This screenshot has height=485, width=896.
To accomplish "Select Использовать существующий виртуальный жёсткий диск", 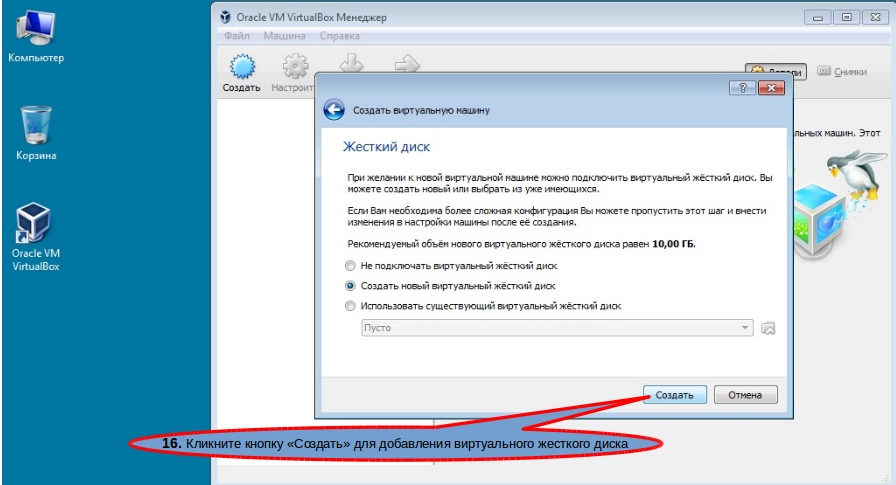I will (350, 306).
